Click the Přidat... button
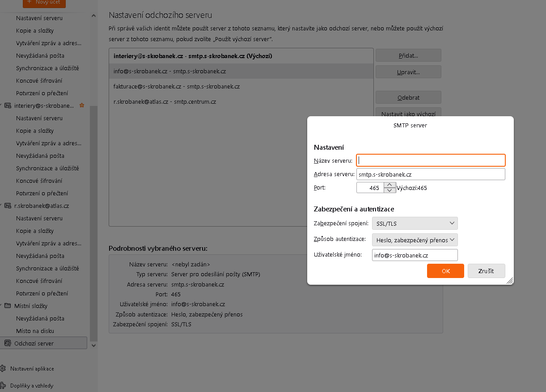546x392 pixels. coord(408,55)
